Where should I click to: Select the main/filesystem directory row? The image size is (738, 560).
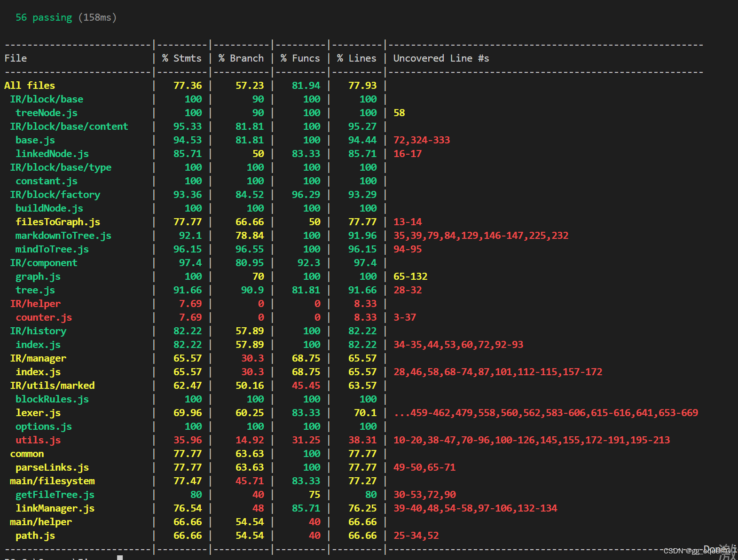(x=52, y=481)
